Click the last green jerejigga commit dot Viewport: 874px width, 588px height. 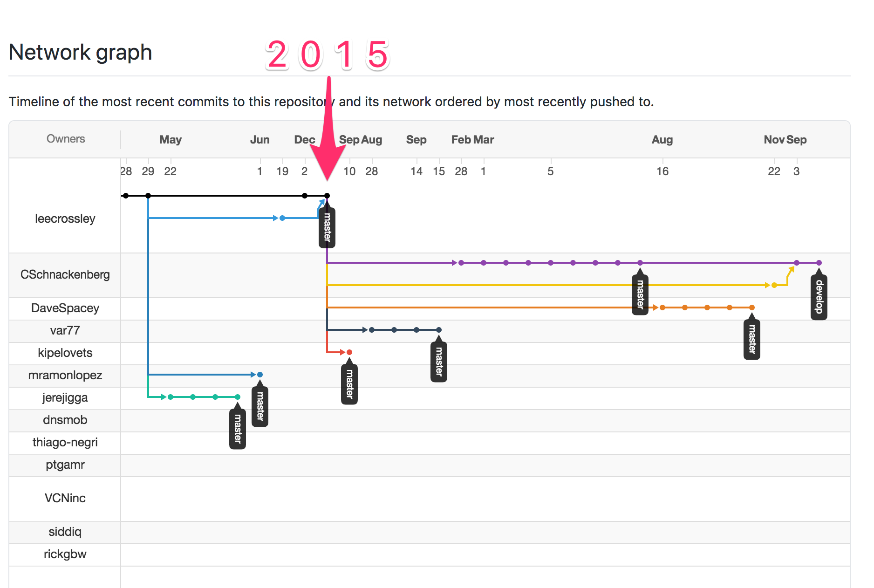click(x=238, y=397)
